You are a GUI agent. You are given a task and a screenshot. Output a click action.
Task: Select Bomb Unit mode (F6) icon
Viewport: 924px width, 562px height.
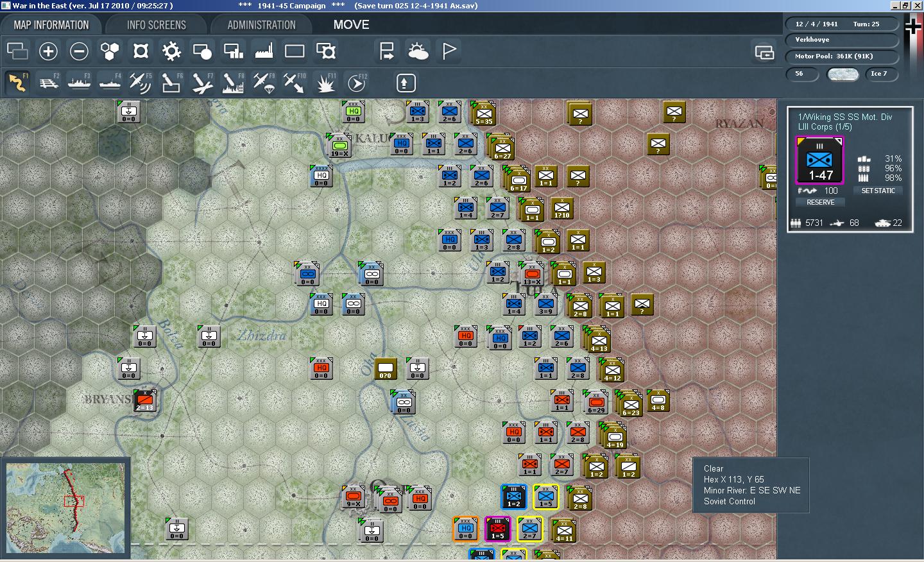pos(171,83)
